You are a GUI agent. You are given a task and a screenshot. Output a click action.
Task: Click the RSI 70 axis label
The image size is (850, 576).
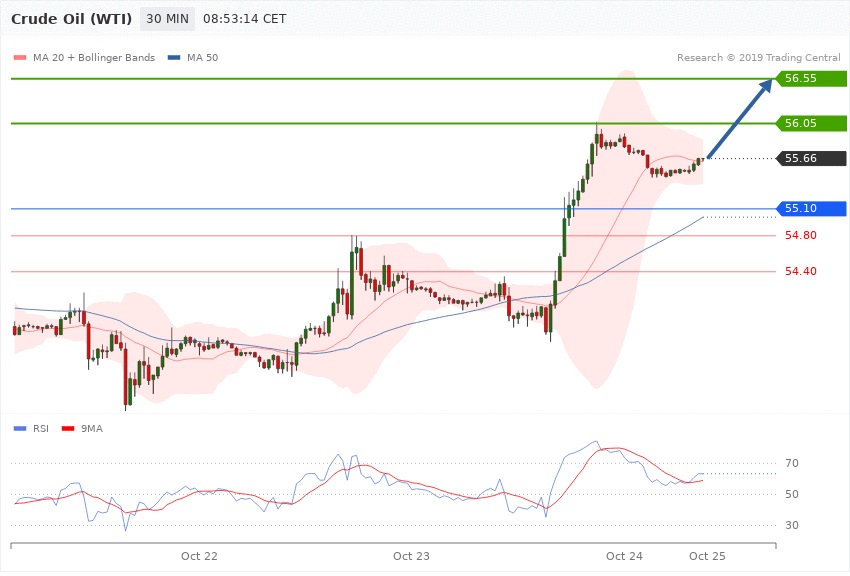coord(792,463)
